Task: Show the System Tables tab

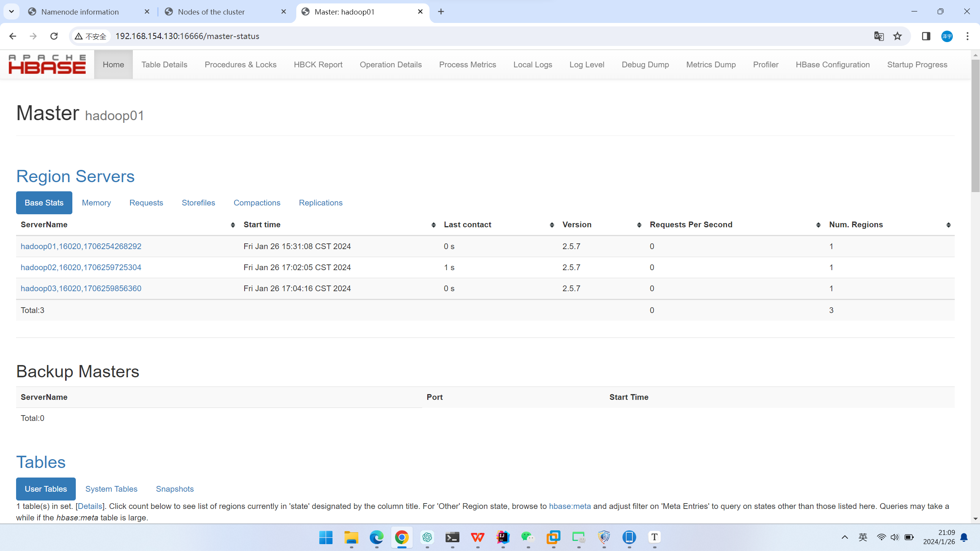Action: (111, 489)
